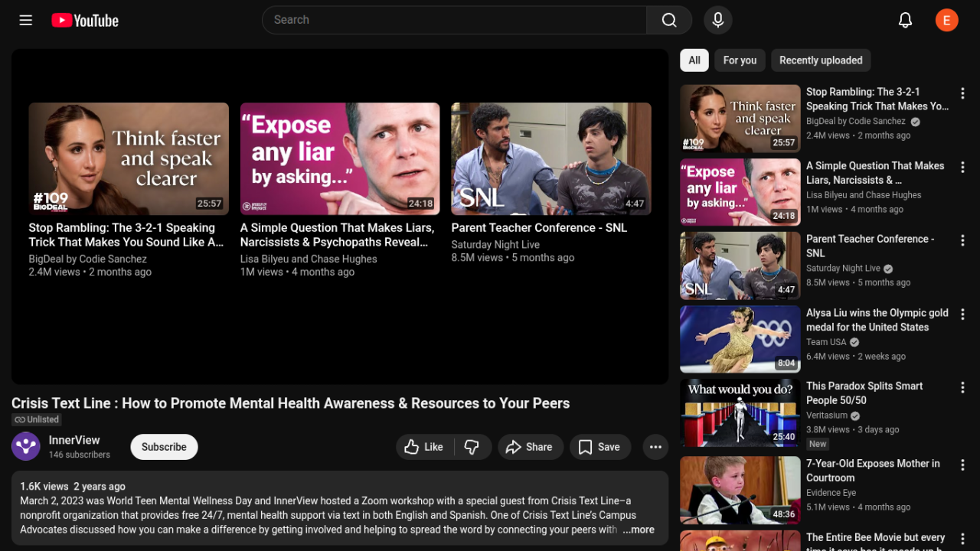Click the Team USA channel name
Viewport: 980px width, 551px height.
pyautogui.click(x=826, y=342)
